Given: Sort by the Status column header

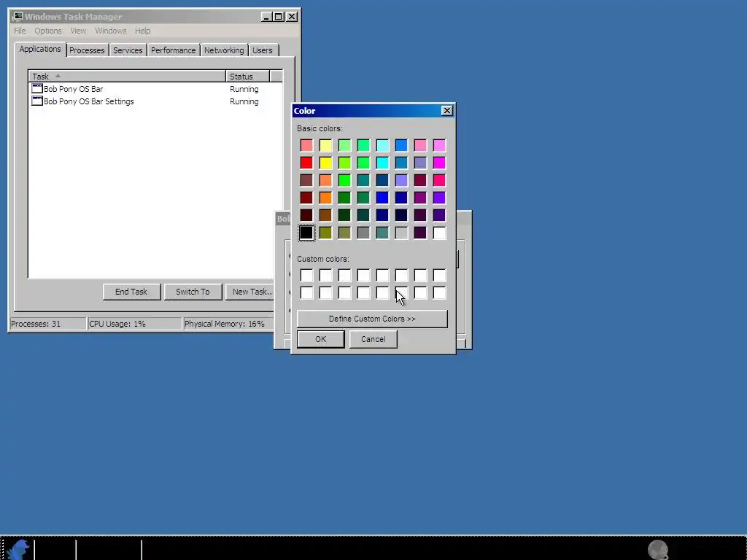Looking at the screenshot, I should coord(248,76).
